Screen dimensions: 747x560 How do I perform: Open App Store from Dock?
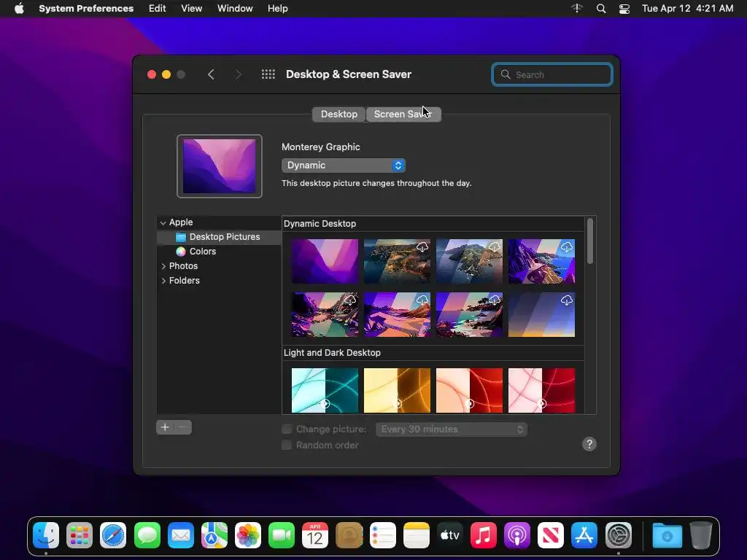point(584,535)
